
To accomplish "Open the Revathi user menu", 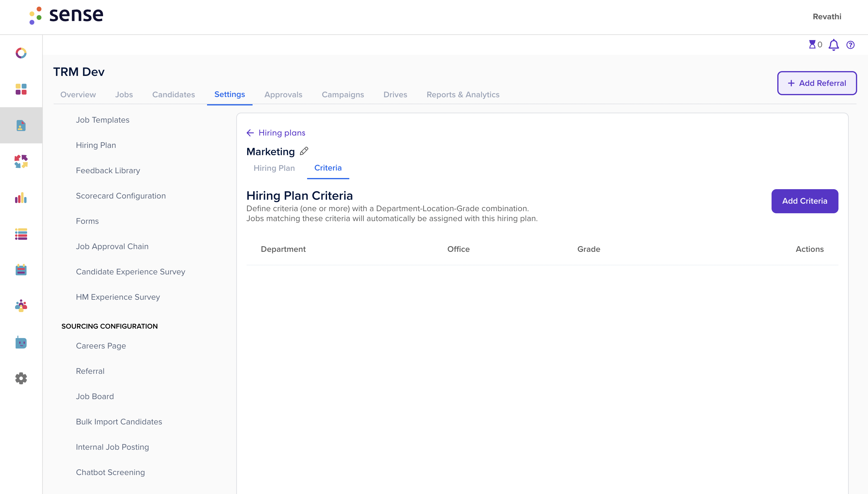I will tap(827, 17).
